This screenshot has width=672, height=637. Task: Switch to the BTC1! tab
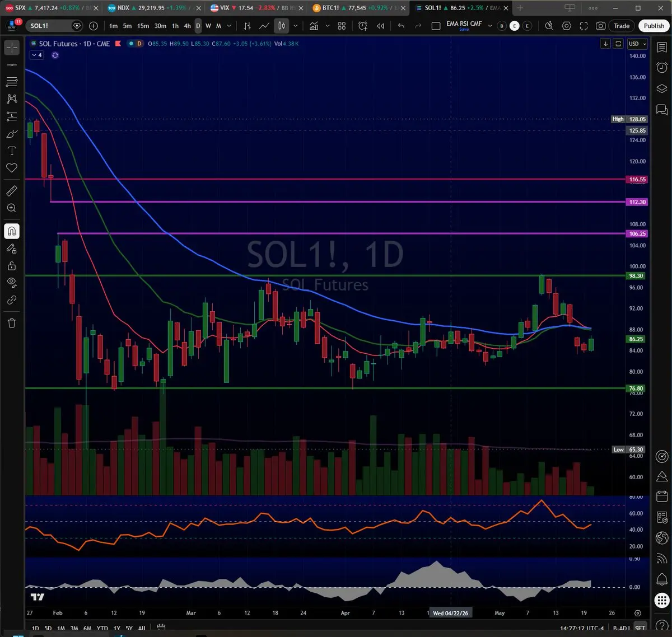coord(359,8)
